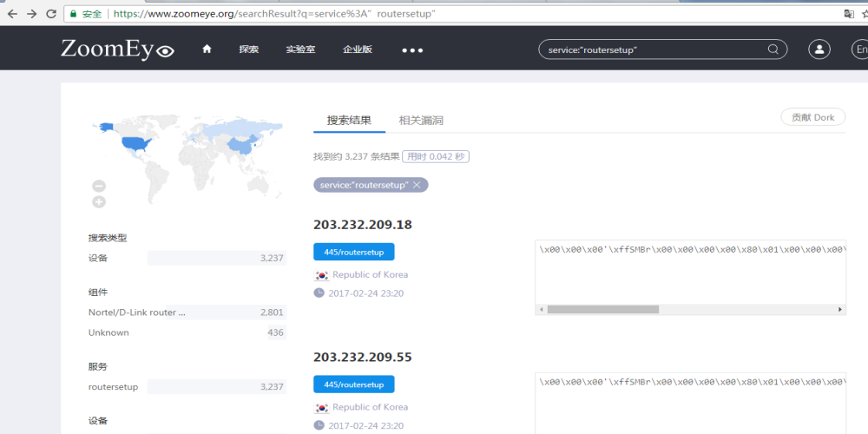Open the translate page icon in address bar
The width and height of the screenshot is (868, 434).
pos(849,14)
